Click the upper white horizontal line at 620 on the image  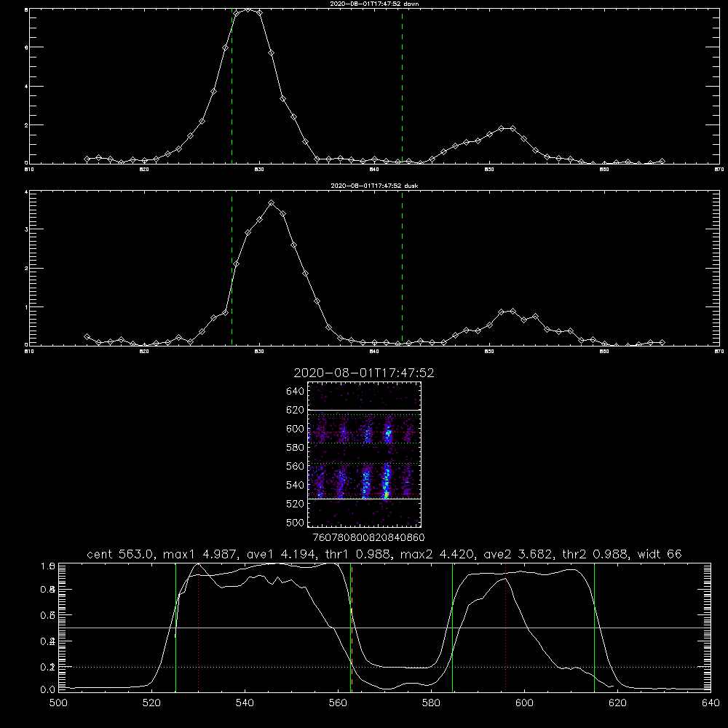coord(365,410)
